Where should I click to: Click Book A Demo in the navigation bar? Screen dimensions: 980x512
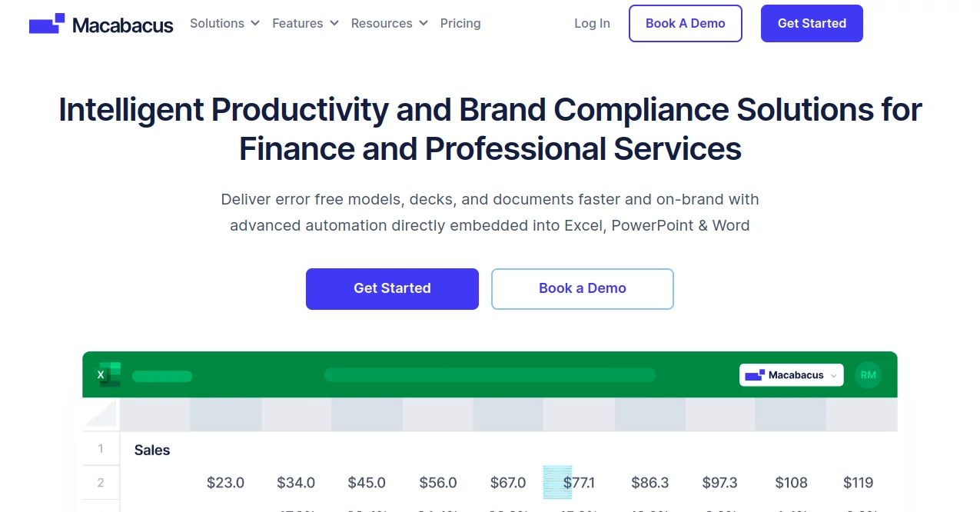click(684, 23)
